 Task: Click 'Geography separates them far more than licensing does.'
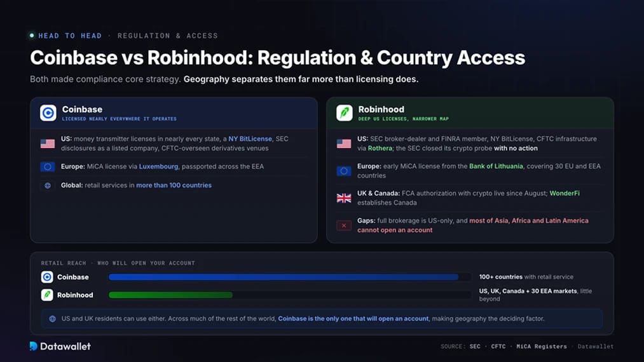tap(301, 79)
